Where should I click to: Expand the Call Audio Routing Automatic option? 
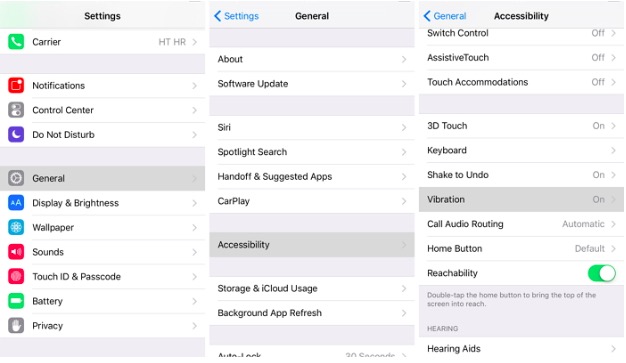point(521,224)
